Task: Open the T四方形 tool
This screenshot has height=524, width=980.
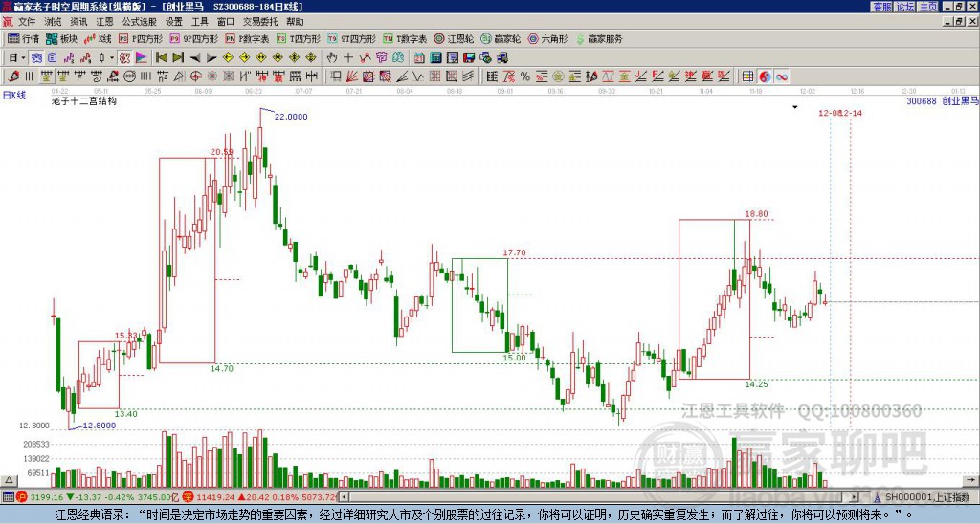Action: coord(299,38)
